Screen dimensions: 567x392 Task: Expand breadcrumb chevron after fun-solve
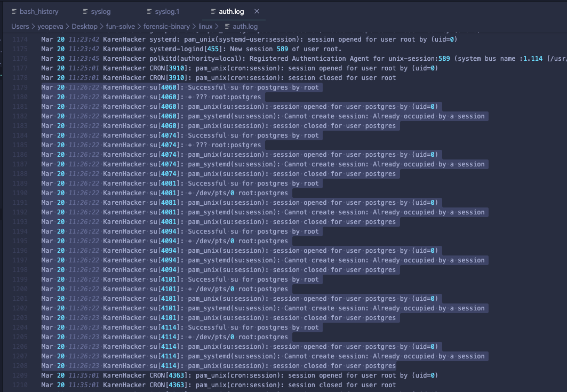pyautogui.click(x=139, y=26)
